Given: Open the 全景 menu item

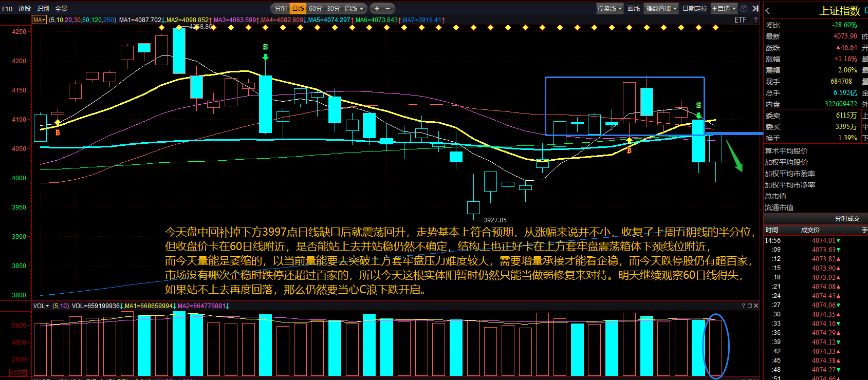Looking at the screenshot, I should [61, 9].
